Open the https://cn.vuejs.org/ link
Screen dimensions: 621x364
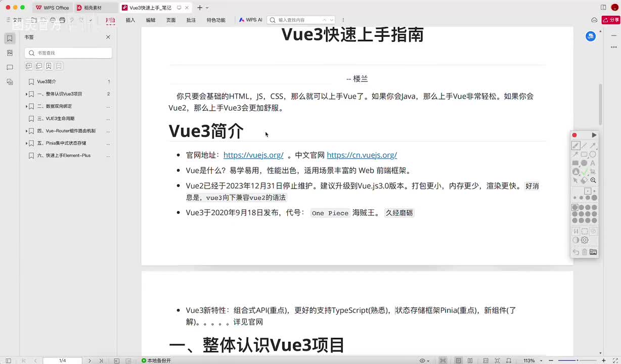[362, 155]
